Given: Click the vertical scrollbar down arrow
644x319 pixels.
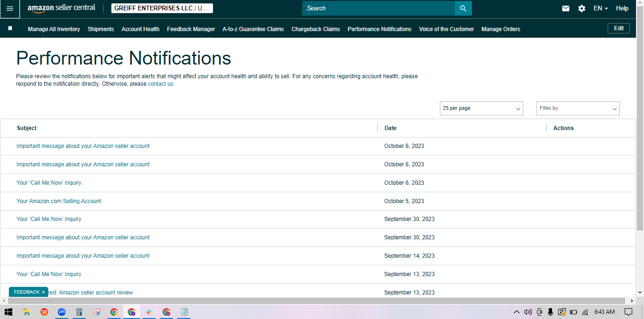Looking at the screenshot, I should pos(640,293).
